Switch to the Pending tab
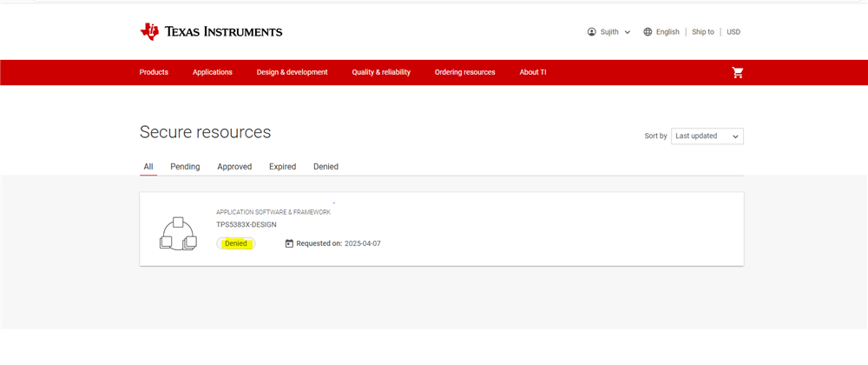Screen dimensions: 868x365 tap(185, 167)
